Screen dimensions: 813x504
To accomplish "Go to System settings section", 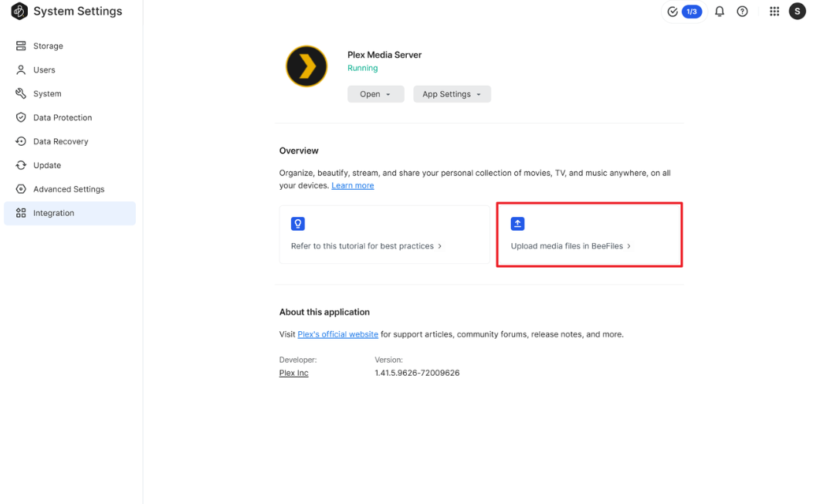I will coord(69,94).
